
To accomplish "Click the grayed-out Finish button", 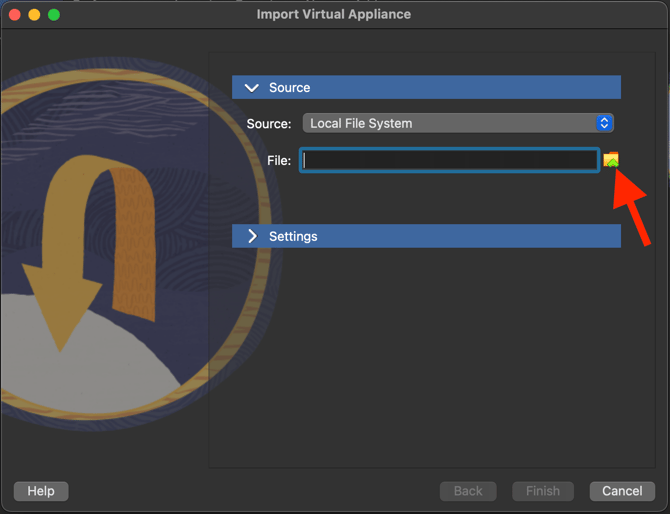I will click(x=543, y=491).
